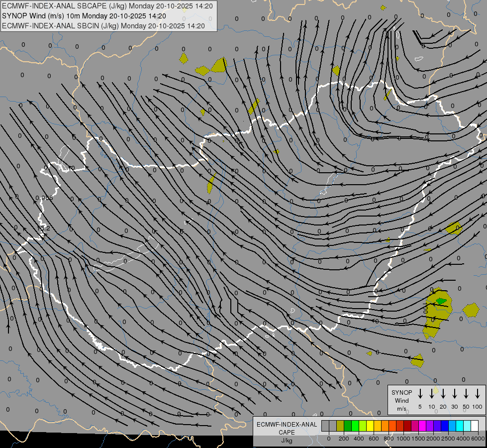Choose the pure yellow CAPE legend swatch
The width and height of the screenshot is (487, 448).
[370, 426]
